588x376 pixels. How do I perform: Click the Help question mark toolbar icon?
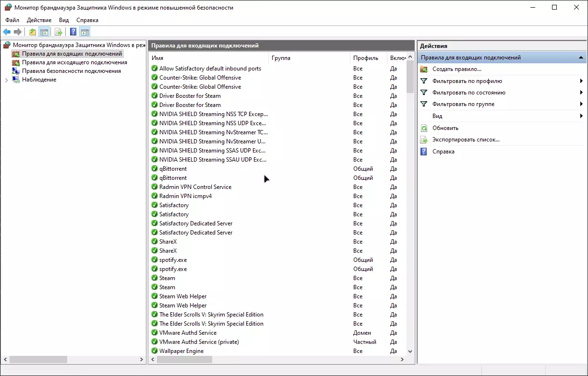click(73, 32)
